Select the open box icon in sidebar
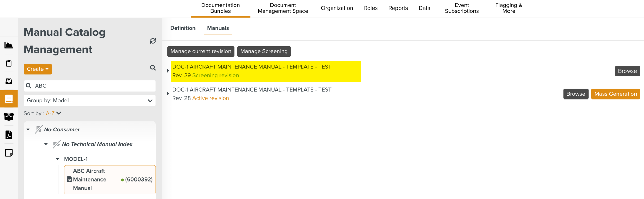The image size is (644, 199). pyautogui.click(x=9, y=117)
